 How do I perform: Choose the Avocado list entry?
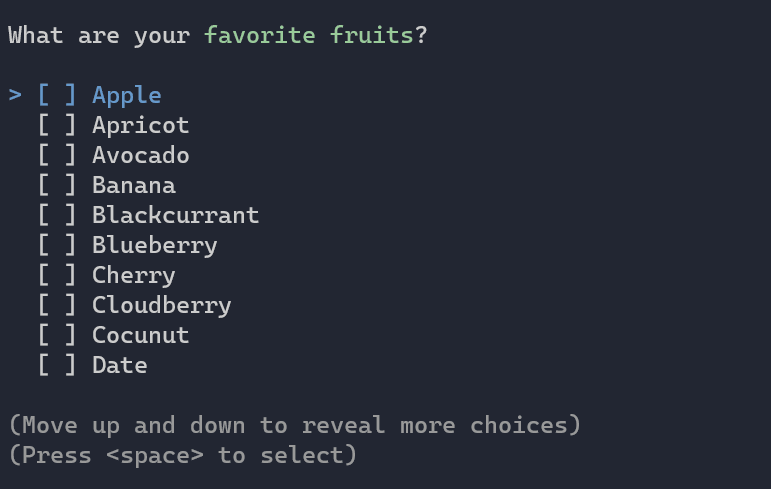coord(140,156)
